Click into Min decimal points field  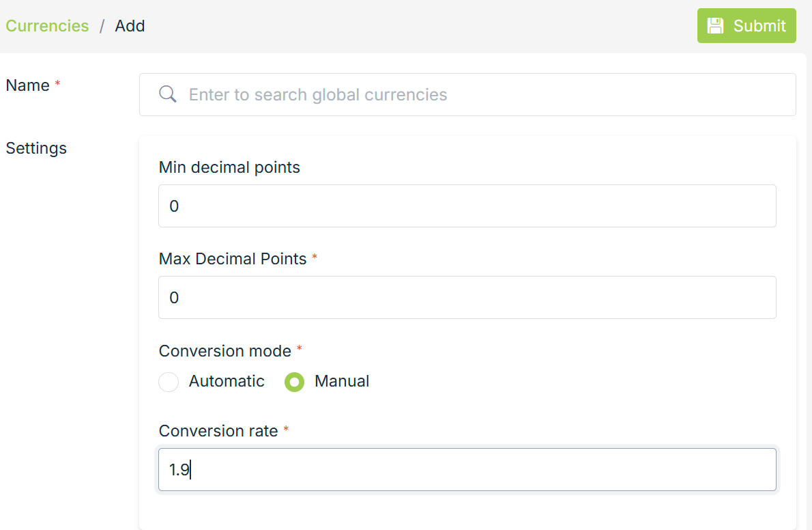tap(467, 206)
